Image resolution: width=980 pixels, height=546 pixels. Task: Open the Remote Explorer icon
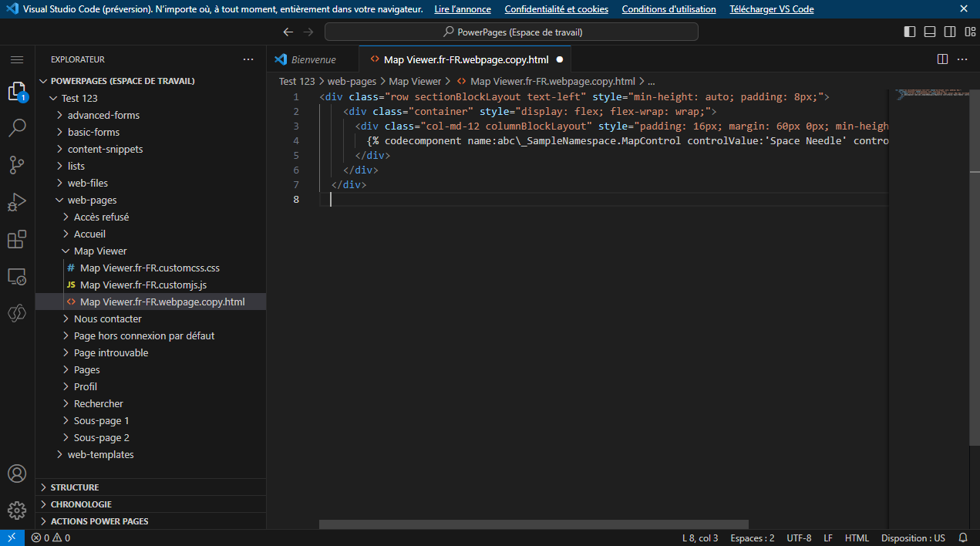click(x=17, y=276)
